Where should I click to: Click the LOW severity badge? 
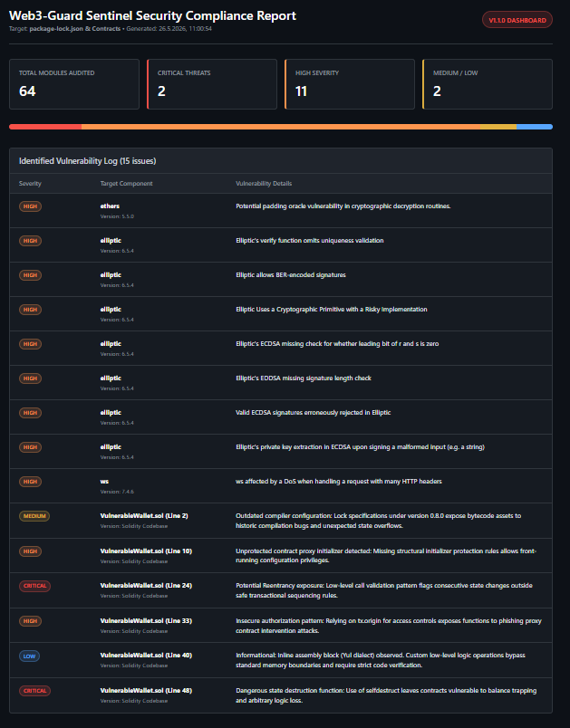point(29,656)
